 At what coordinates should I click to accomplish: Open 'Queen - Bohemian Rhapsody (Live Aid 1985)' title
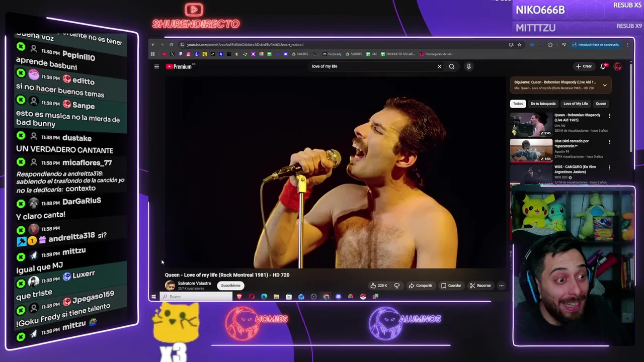pos(578,118)
